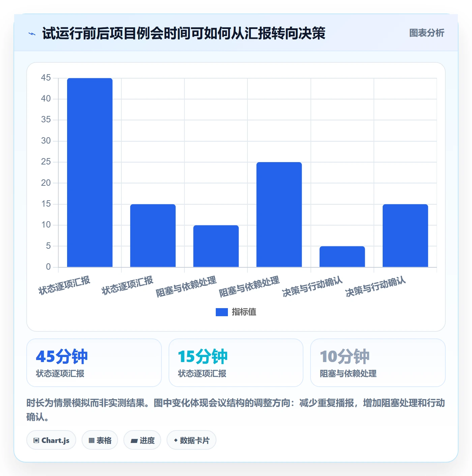
Task: Click the note text starting 时长为情景模拟
Action: [236, 410]
